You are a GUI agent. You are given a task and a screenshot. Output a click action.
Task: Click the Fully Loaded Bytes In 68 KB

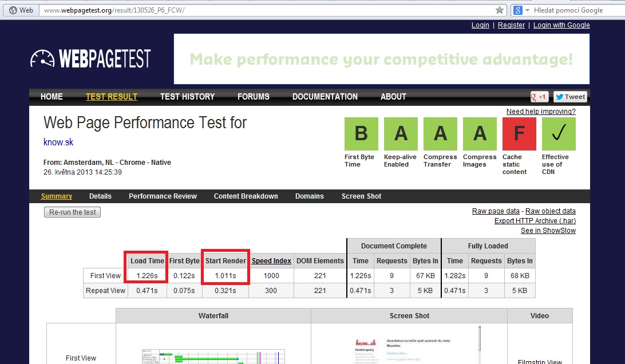[x=520, y=275]
